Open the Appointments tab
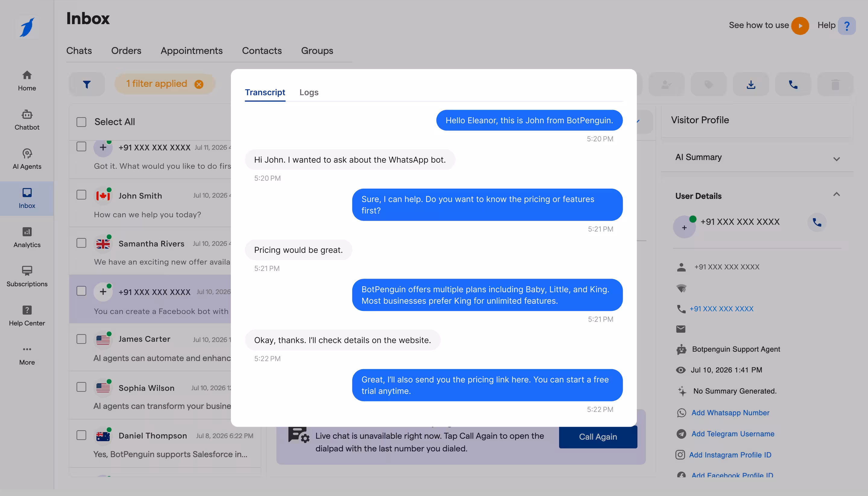This screenshot has height=496, width=868. (x=192, y=51)
